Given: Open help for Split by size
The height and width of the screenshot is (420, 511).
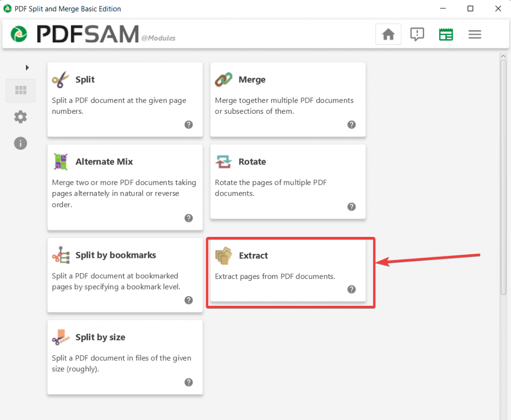Looking at the screenshot, I should coord(189,382).
